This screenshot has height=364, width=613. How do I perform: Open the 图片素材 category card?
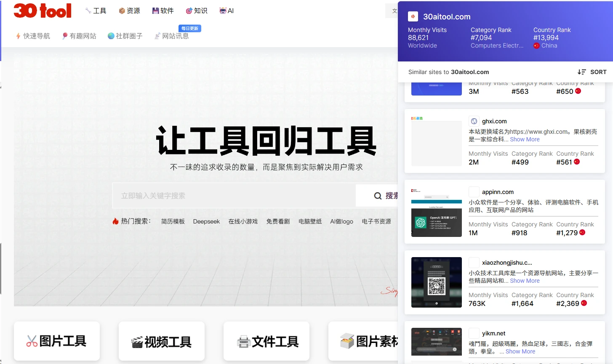(x=363, y=341)
